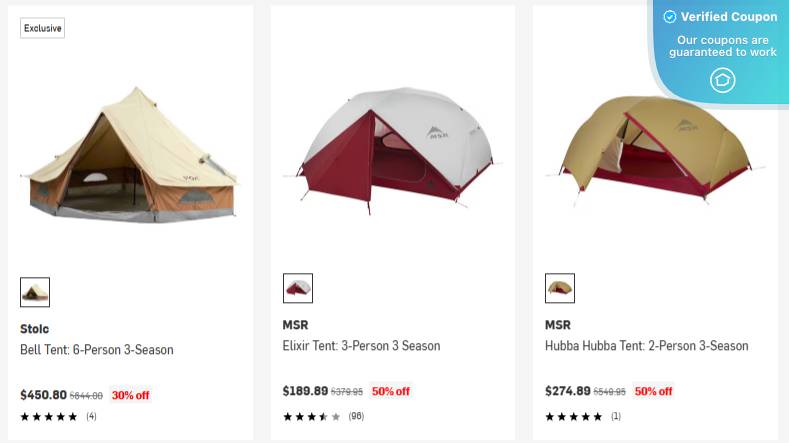Click the Hubba Hubba Tent: 2-Person 3-Season title
Image resolution: width=789 pixels, height=443 pixels.
click(647, 346)
